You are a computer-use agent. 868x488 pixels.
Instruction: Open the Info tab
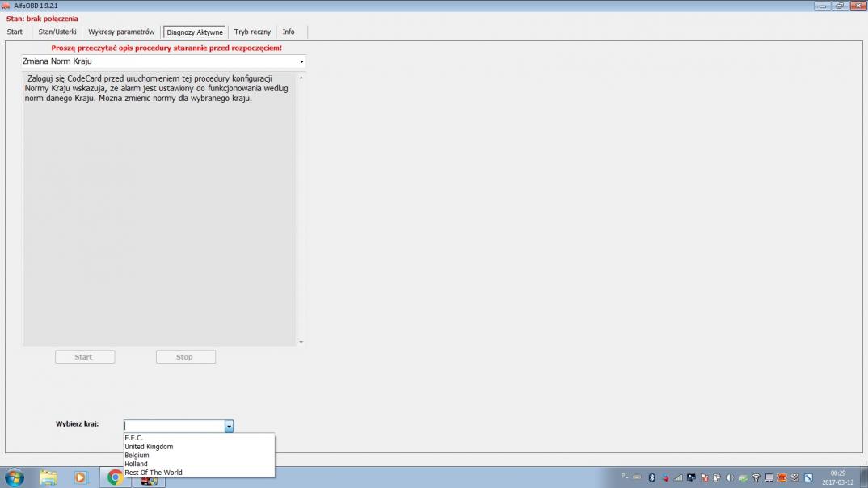pyautogui.click(x=289, y=32)
